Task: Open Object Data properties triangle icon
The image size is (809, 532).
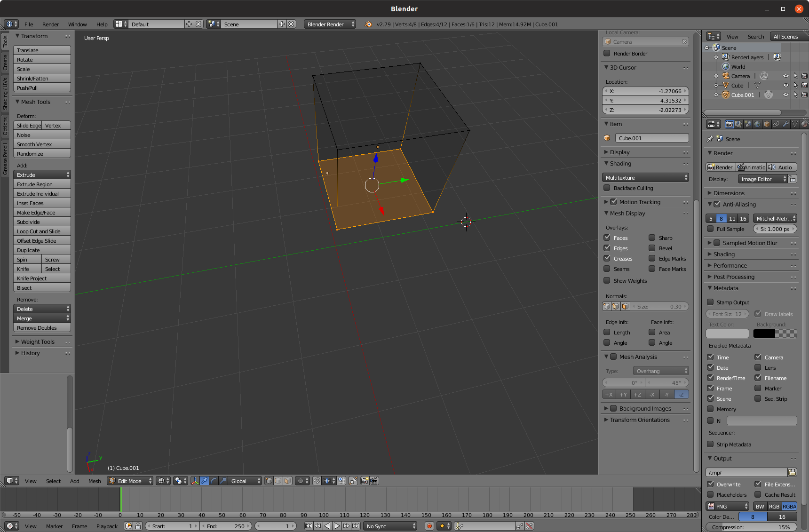Action: pos(795,124)
